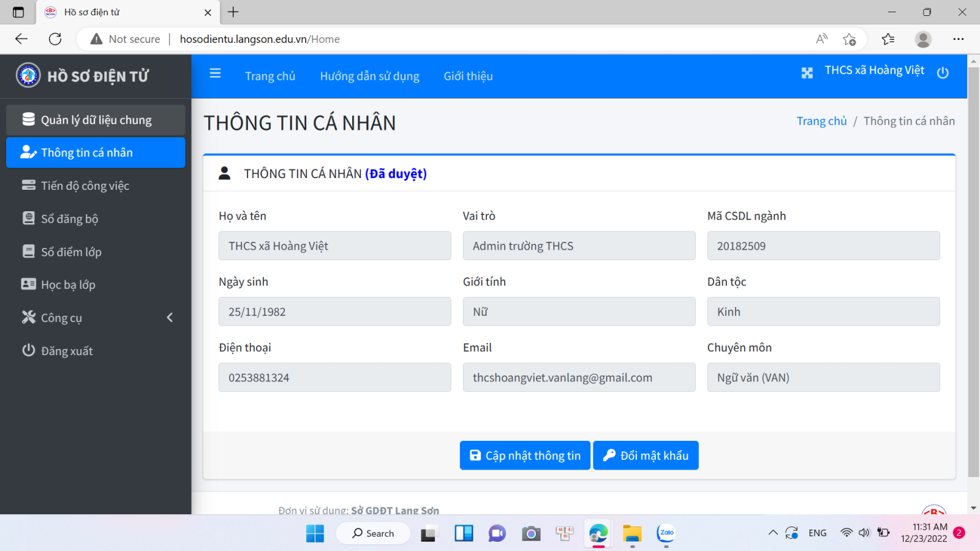Click the power icon in the blue header
This screenshot has height=551, width=980.
(943, 73)
